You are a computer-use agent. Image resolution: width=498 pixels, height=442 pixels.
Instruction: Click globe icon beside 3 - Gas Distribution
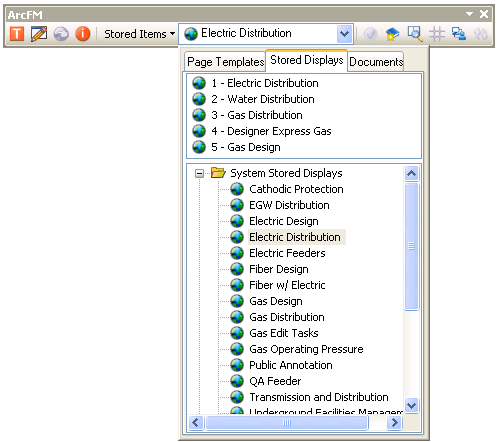coord(199,115)
